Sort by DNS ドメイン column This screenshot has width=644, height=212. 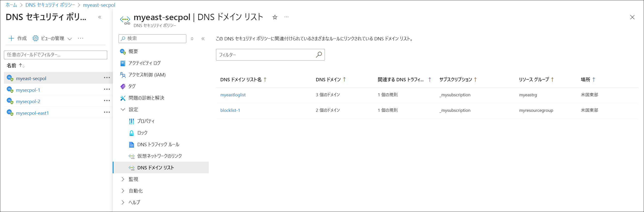pos(331,79)
